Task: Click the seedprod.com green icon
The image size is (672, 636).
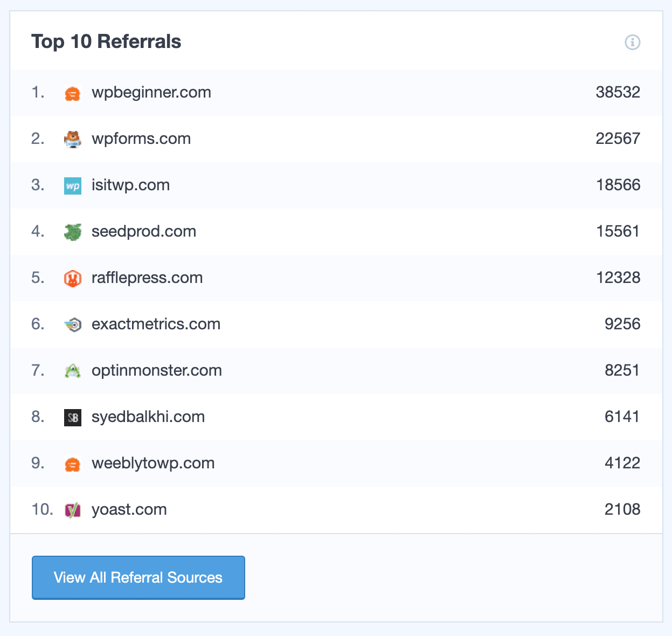Action: pos(73,232)
